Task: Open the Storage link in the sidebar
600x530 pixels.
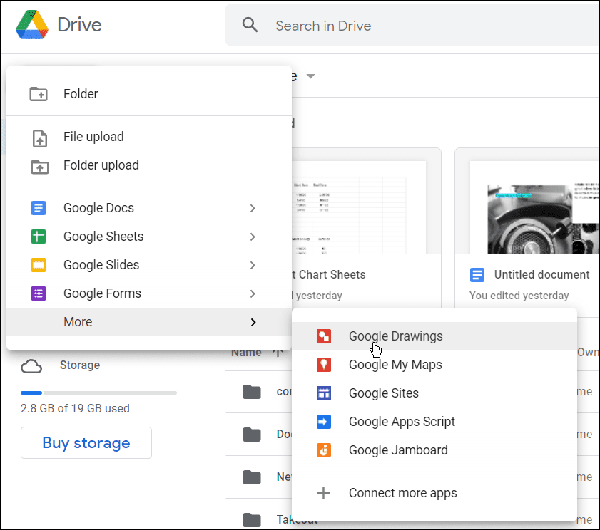Action: coord(80,365)
